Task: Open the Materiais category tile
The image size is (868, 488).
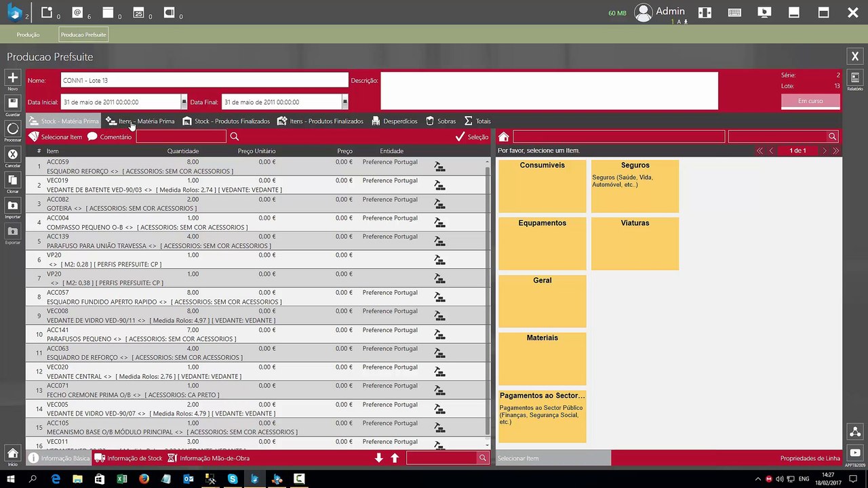Action: point(542,359)
